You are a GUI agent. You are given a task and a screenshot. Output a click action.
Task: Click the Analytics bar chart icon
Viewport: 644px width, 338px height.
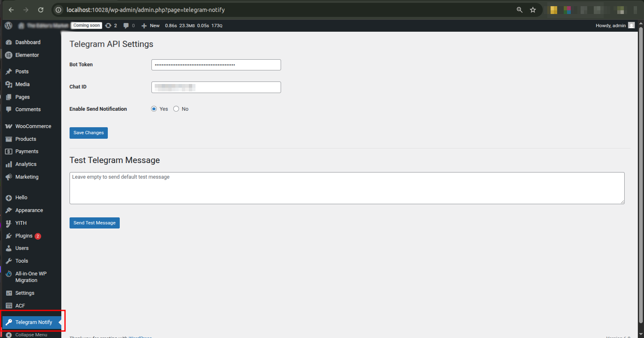click(x=9, y=164)
